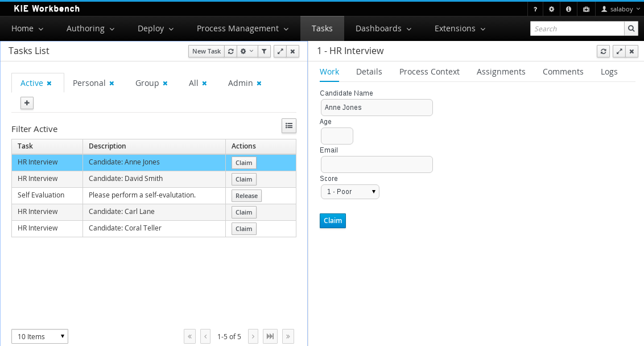Refresh the HR Interview task details
The image size is (644, 346).
point(603,51)
